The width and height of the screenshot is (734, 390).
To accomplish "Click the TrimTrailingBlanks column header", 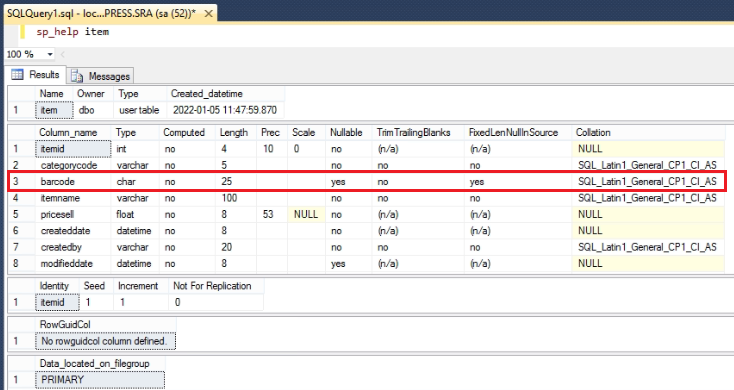I will 419,132.
